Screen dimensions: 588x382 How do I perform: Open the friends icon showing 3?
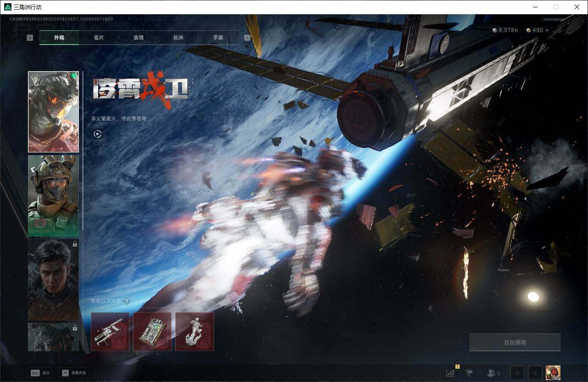point(493,373)
